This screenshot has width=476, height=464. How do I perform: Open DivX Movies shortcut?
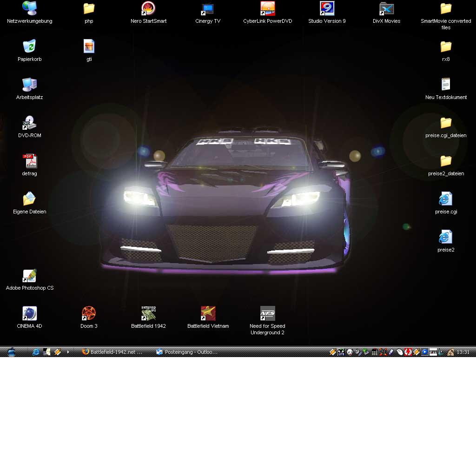(x=386, y=13)
